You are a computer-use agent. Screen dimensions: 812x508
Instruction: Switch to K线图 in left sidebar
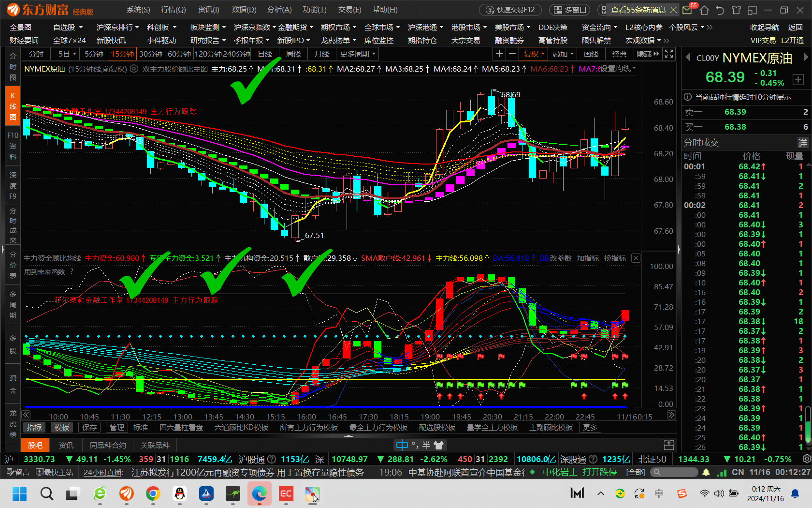[x=13, y=106]
